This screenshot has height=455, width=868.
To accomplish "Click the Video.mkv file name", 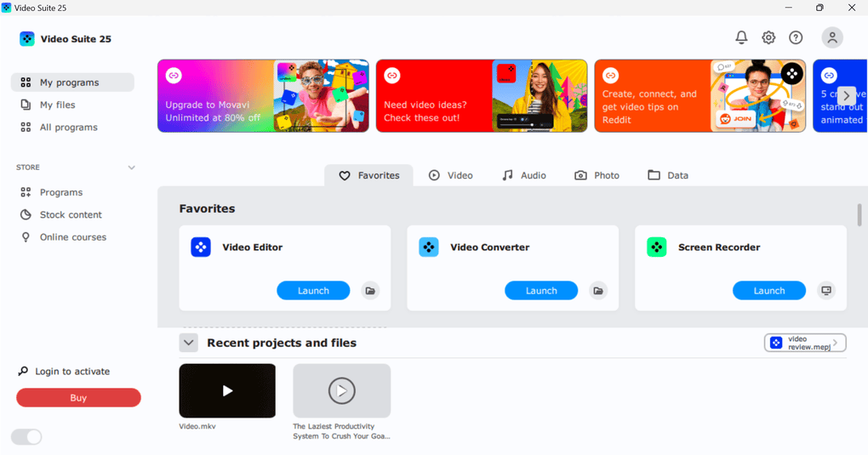I will click(x=197, y=426).
